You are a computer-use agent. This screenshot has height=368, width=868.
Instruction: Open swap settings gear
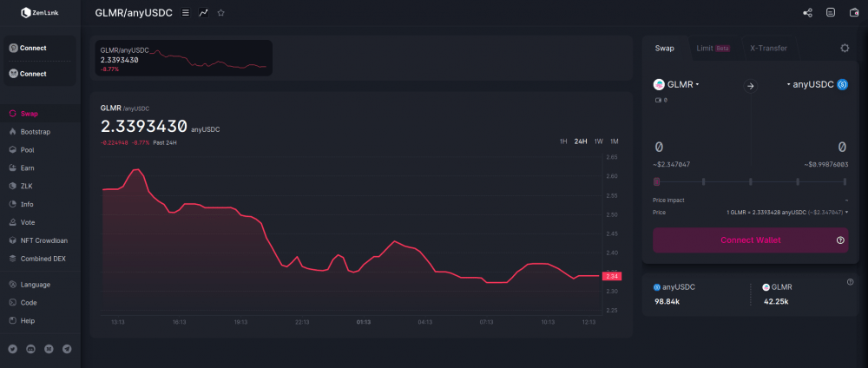point(845,48)
